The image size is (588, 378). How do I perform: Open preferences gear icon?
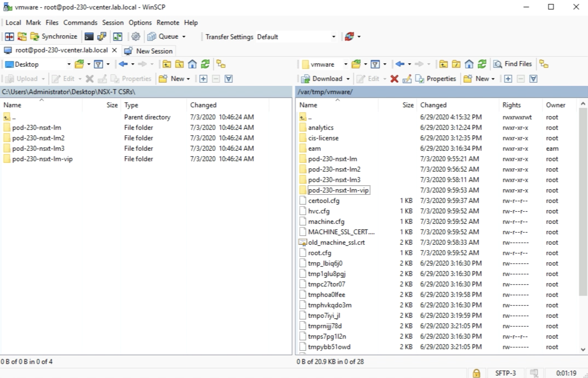[x=136, y=36]
